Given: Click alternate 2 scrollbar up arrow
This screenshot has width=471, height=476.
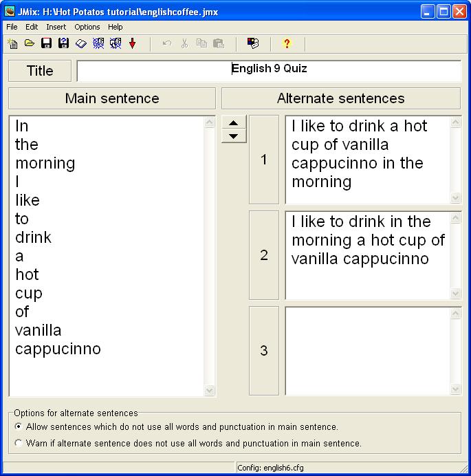Looking at the screenshot, I should pyautogui.click(x=455, y=217).
